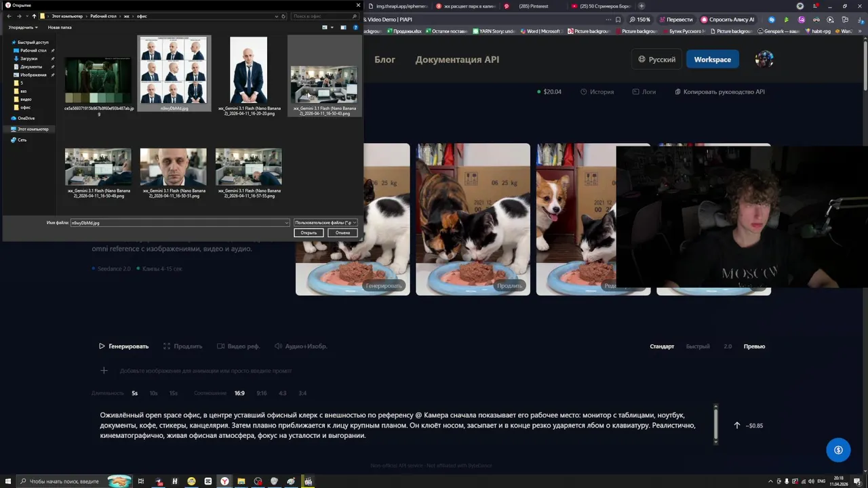Open Документы folder in sidebar
This screenshot has width=868, height=488.
click(x=31, y=67)
